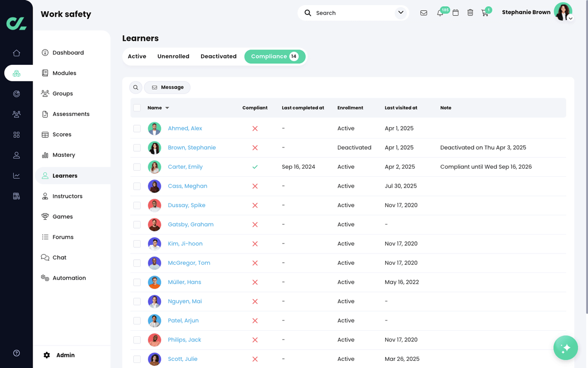Open the Unenrolled tab

pyautogui.click(x=173, y=56)
